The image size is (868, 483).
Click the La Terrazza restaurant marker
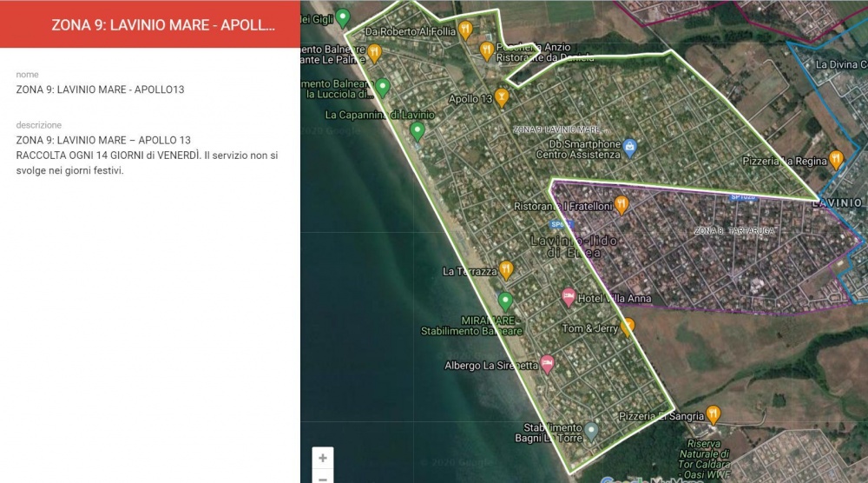(506, 270)
